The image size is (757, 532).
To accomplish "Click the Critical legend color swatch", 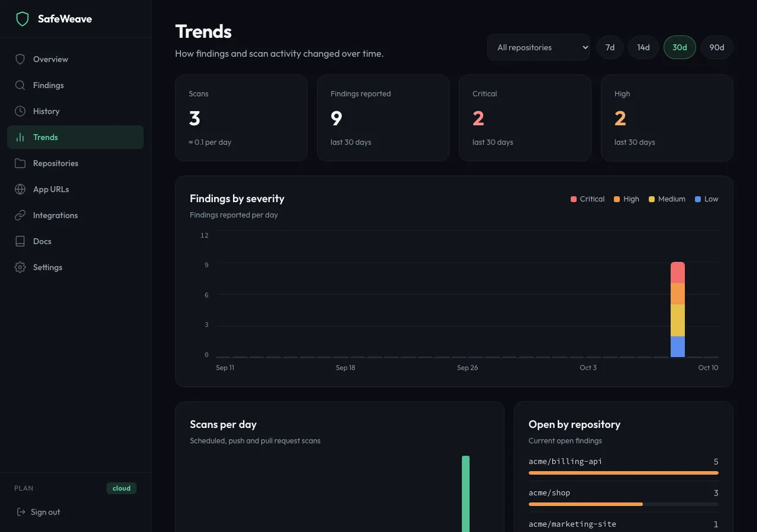I will click(574, 199).
